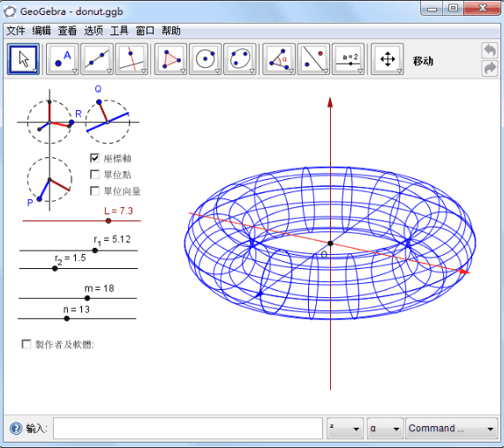Click the 移动 tool name label
This screenshot has height=448, width=504.
click(x=423, y=61)
